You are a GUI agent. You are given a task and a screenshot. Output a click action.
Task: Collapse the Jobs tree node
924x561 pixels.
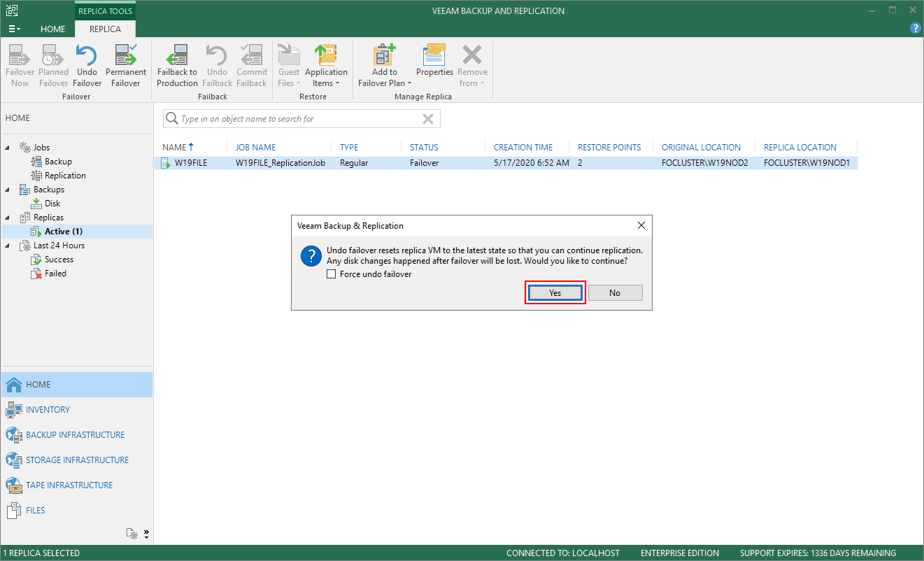coord(8,148)
